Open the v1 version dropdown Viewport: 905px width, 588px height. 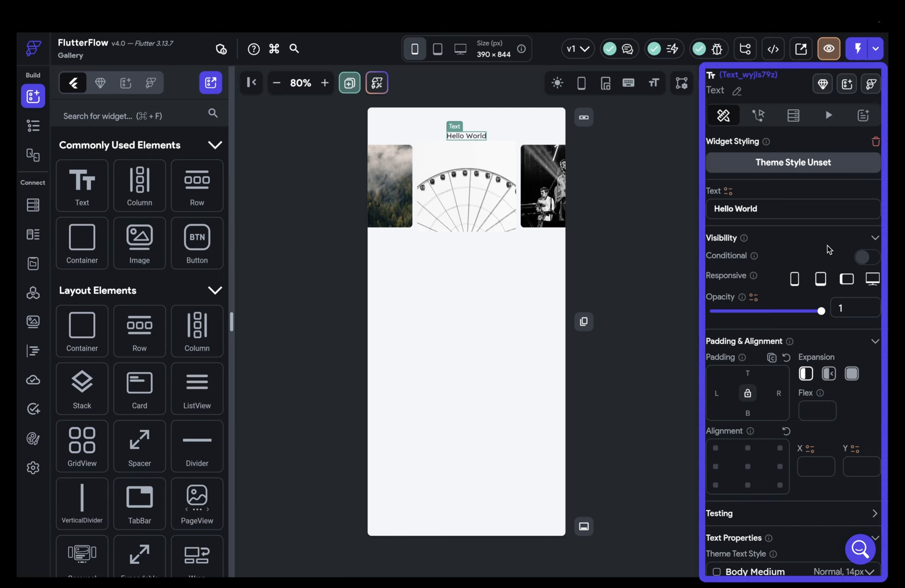(578, 49)
